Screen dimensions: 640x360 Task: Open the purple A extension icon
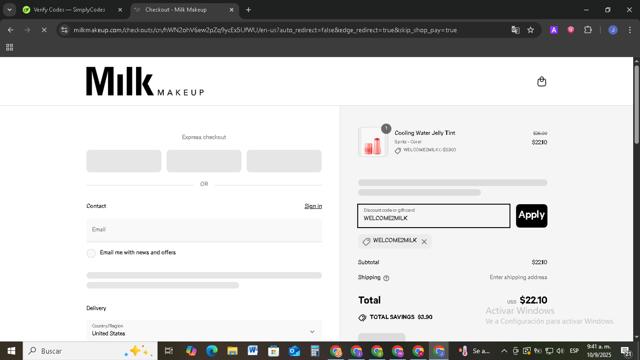[x=554, y=30]
